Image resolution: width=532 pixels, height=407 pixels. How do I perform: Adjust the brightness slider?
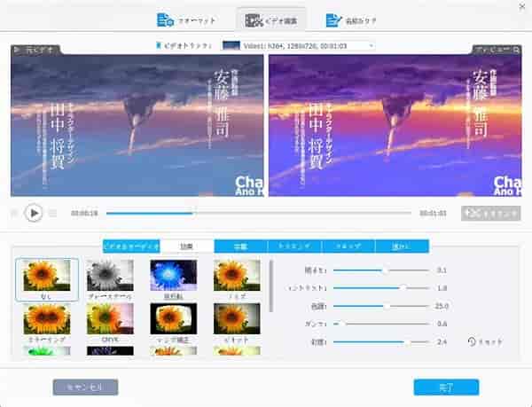[381, 270]
